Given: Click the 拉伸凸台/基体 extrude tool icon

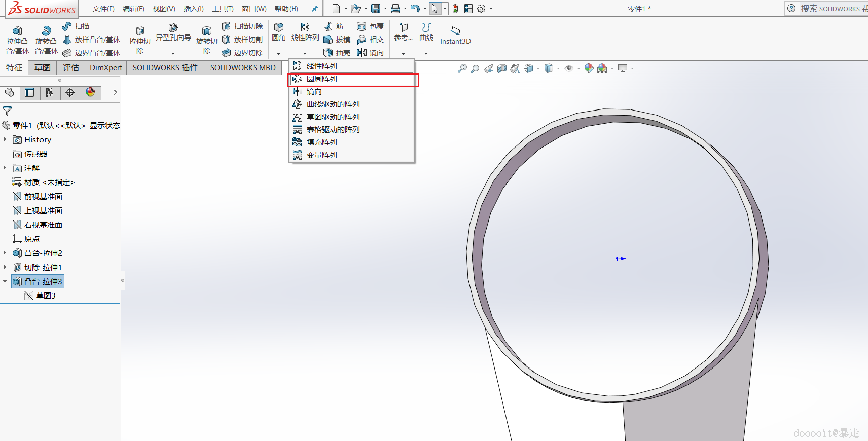Looking at the screenshot, I should click(17, 31).
